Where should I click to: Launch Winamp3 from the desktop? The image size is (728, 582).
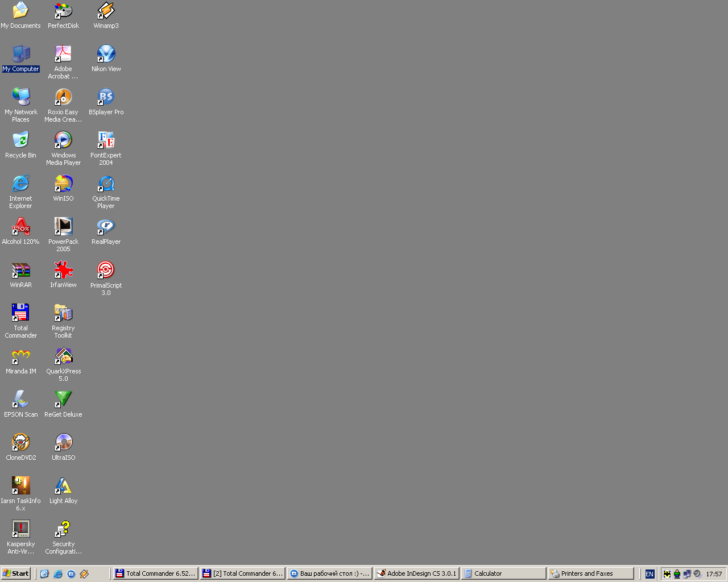coord(106,15)
